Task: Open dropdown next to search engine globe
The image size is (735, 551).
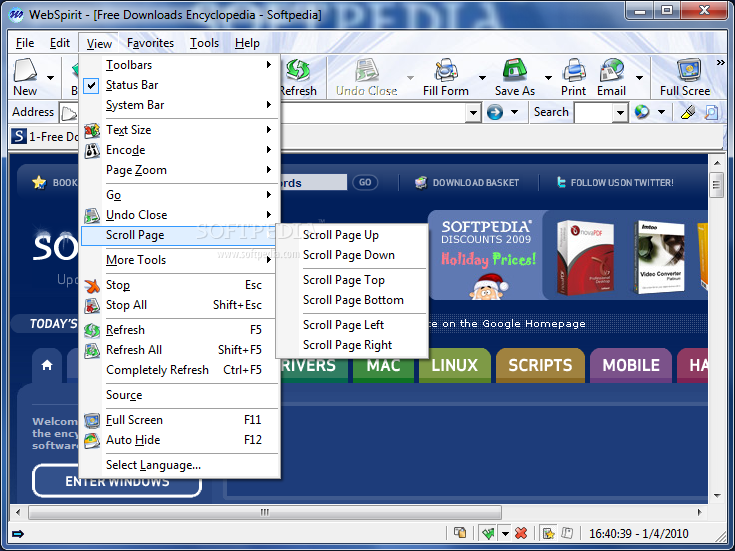Action: (x=661, y=112)
